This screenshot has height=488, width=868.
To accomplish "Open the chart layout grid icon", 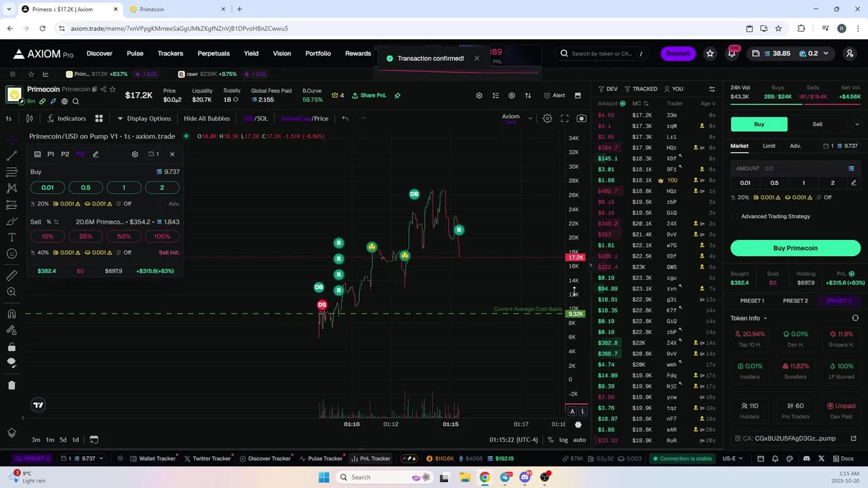I will point(99,119).
